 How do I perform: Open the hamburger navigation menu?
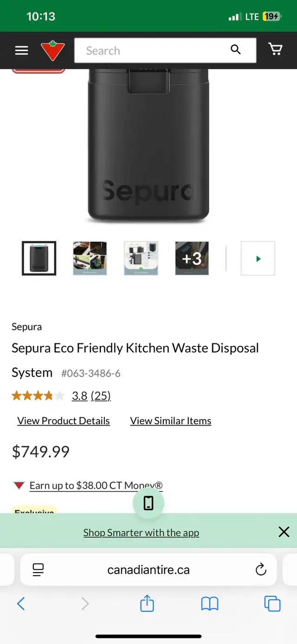[x=21, y=50]
